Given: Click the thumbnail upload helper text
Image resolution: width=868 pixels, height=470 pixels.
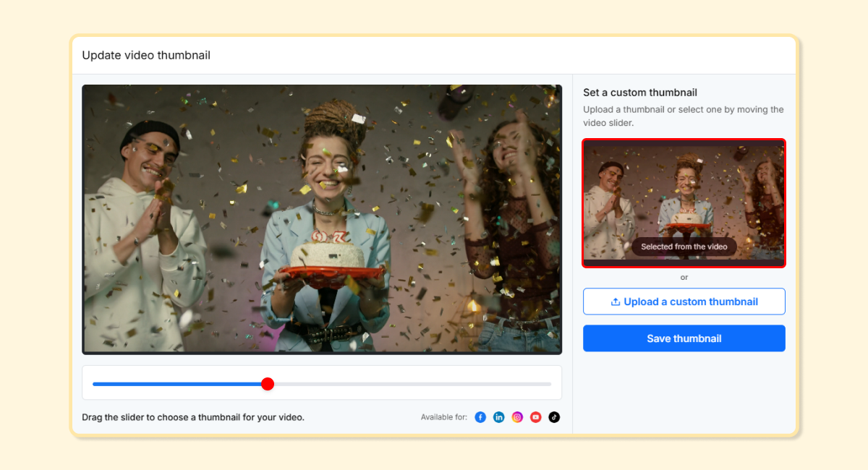Looking at the screenshot, I should coord(683,116).
